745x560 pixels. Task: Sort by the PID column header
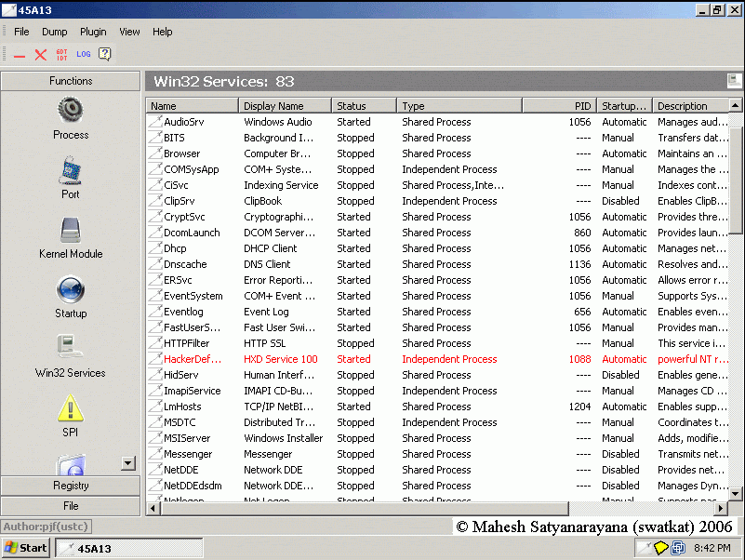point(559,105)
